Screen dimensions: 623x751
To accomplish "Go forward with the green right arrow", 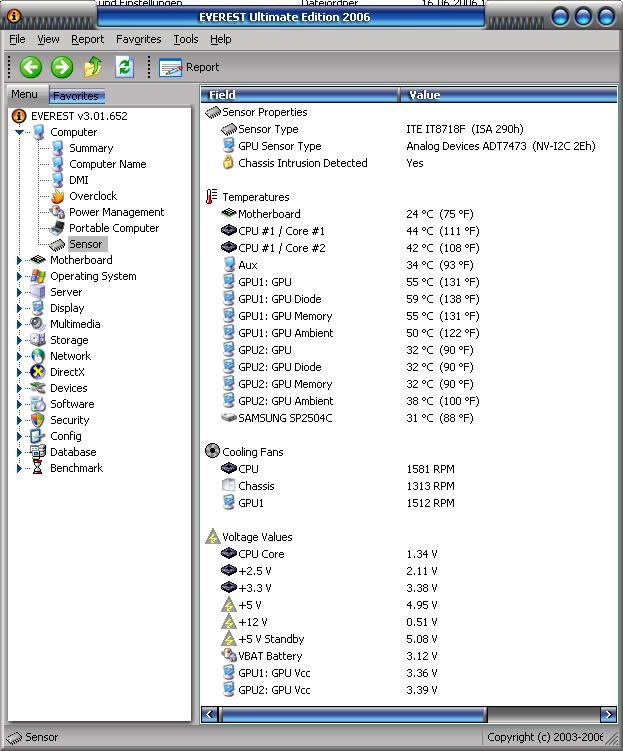I will pos(62,67).
